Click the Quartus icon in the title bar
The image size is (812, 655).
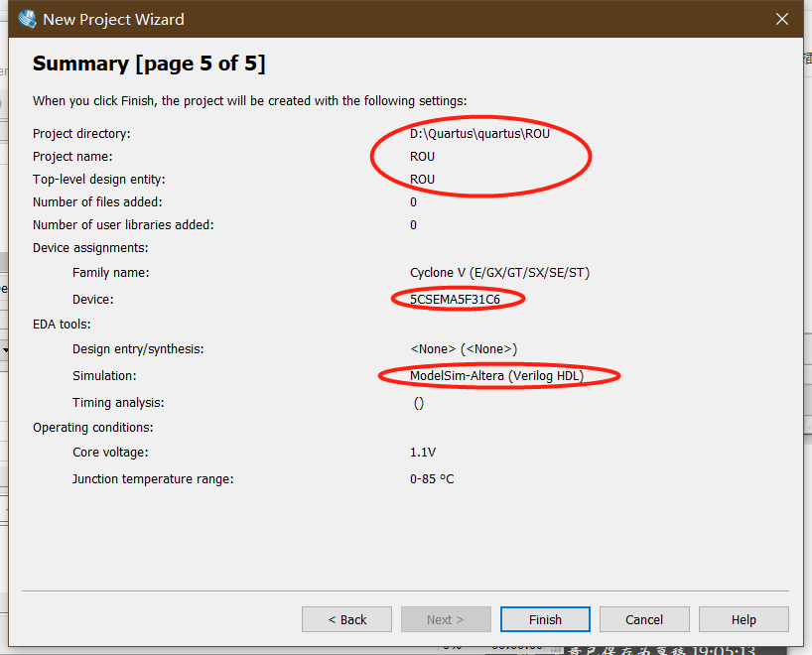(x=27, y=19)
